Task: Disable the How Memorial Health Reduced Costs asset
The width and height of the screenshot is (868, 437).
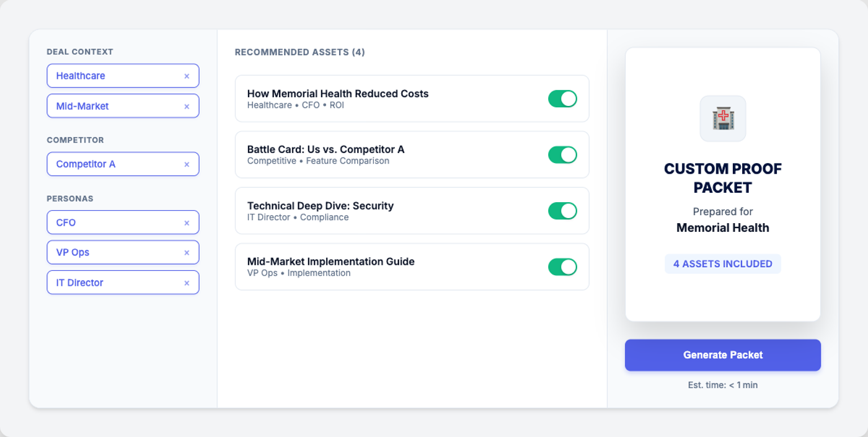Action: (x=562, y=99)
